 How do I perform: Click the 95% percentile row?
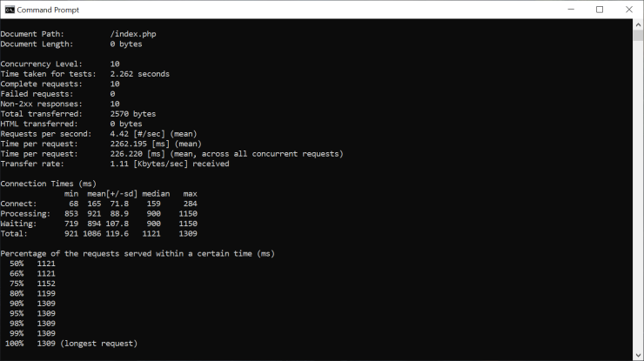32,313
